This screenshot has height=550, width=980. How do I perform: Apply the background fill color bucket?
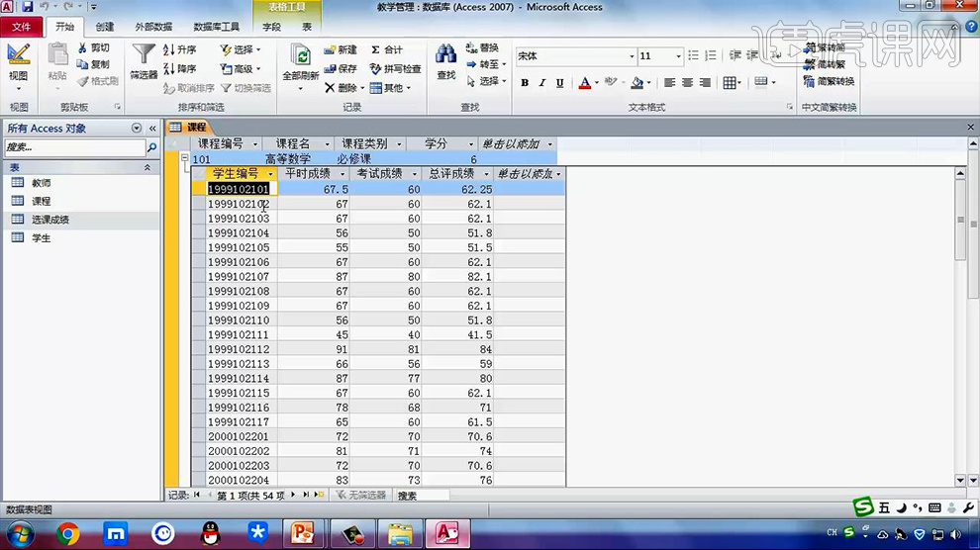[x=637, y=82]
